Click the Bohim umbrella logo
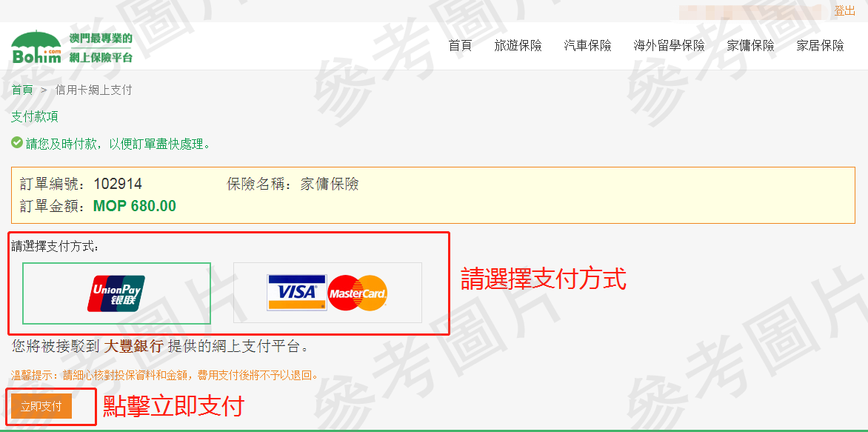Image resolution: width=868 pixels, height=432 pixels. [36, 47]
